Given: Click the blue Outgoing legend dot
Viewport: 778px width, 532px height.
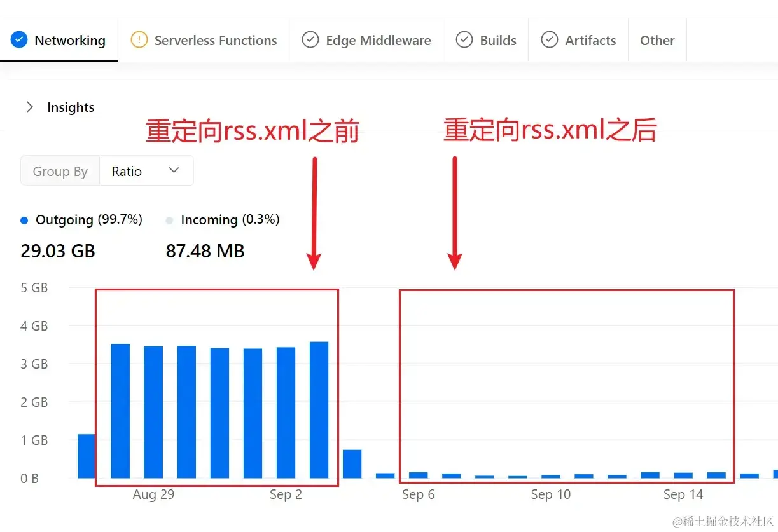Looking at the screenshot, I should [24, 221].
